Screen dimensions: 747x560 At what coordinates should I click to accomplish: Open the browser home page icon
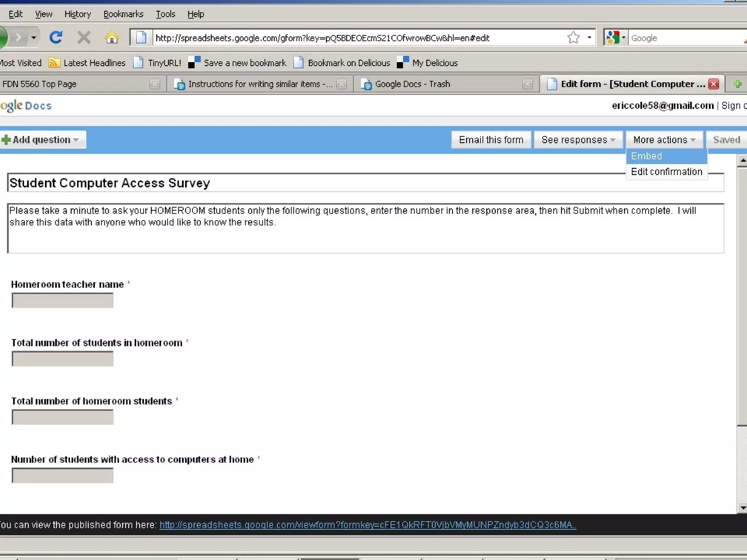pyautogui.click(x=112, y=38)
